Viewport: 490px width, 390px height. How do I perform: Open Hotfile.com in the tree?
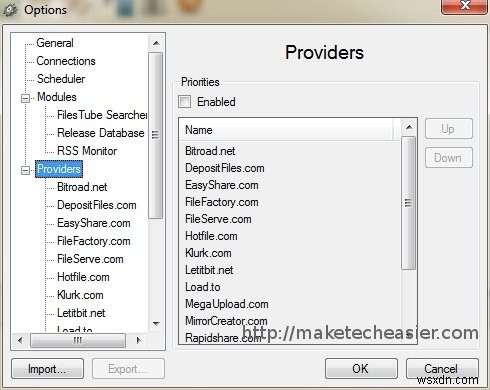point(83,277)
